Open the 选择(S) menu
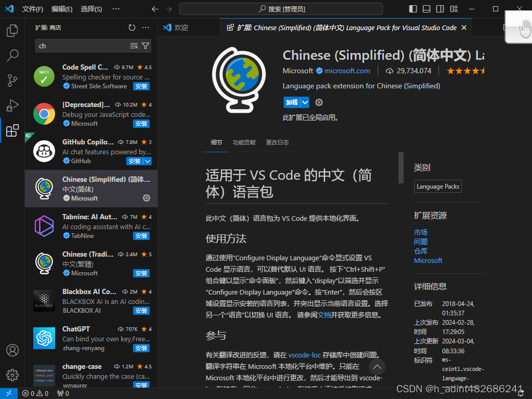The width and height of the screenshot is (532, 399). tap(91, 9)
